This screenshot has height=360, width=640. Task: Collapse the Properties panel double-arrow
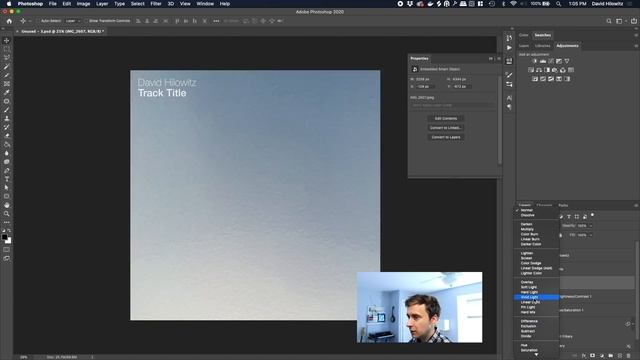pyautogui.click(x=491, y=59)
